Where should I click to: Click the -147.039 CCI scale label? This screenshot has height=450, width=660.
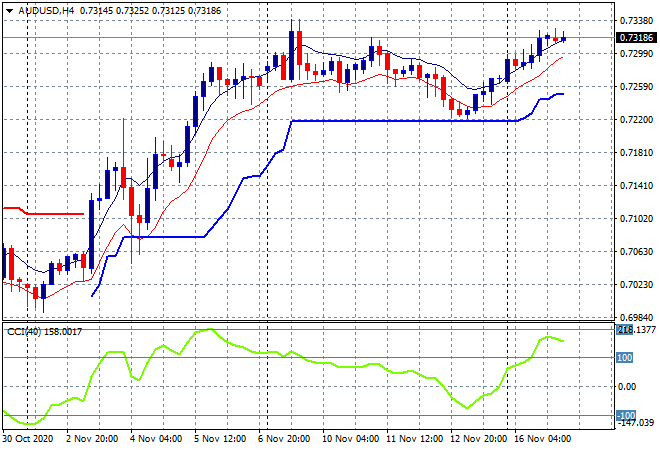[636, 423]
